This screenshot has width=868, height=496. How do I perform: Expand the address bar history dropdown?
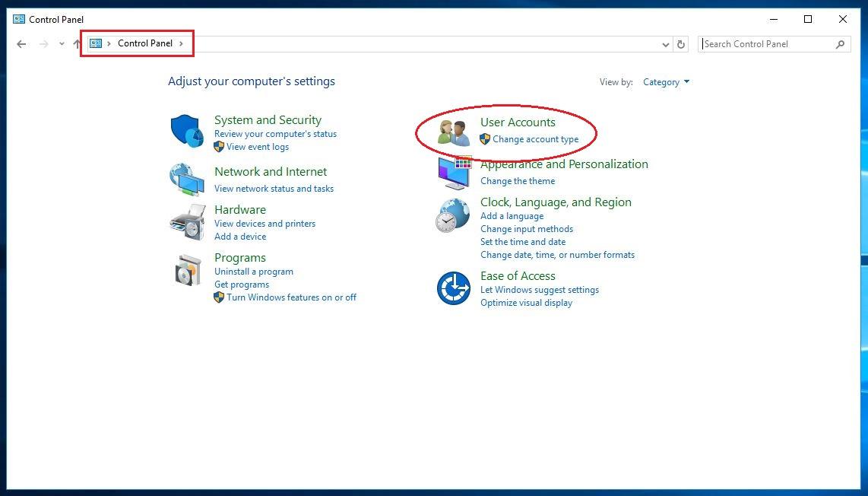click(666, 44)
